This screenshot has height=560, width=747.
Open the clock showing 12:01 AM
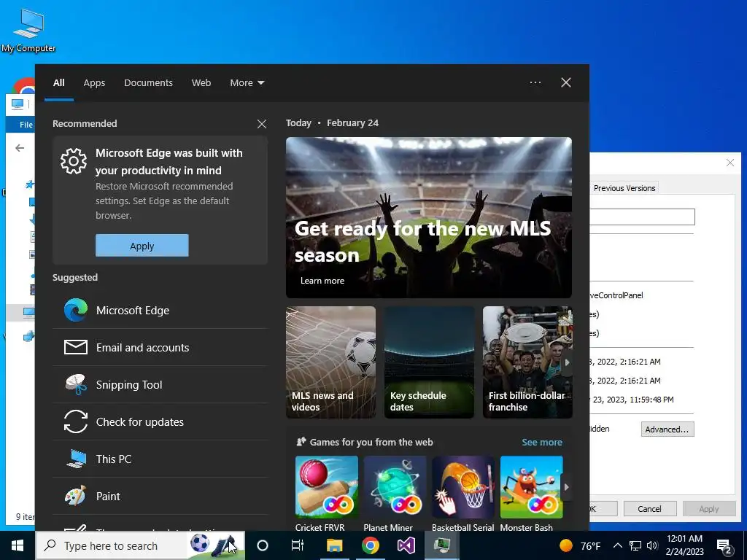(684, 545)
